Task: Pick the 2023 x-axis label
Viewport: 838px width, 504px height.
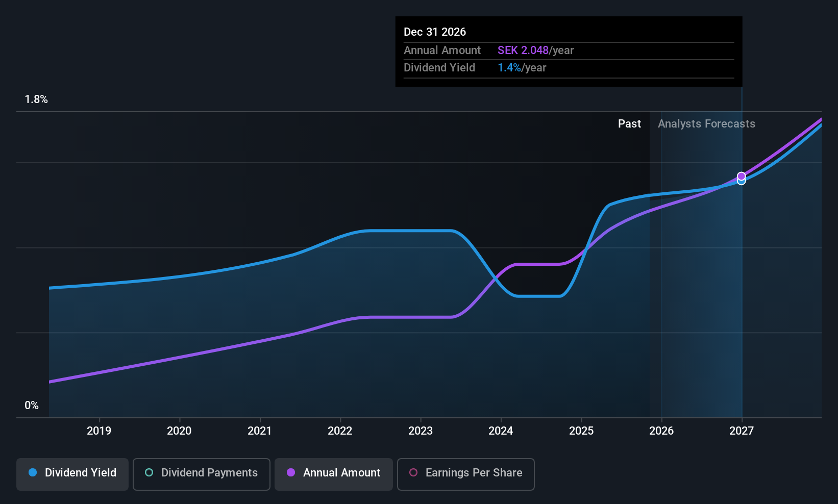Action: click(x=421, y=431)
